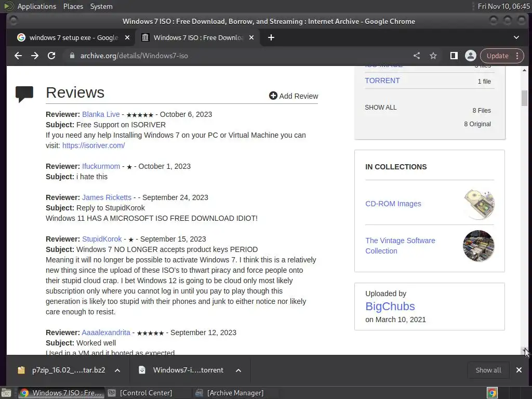The width and height of the screenshot is (532, 399).
Task: Switch to Windows 7 ISO tab
Action: point(197,37)
